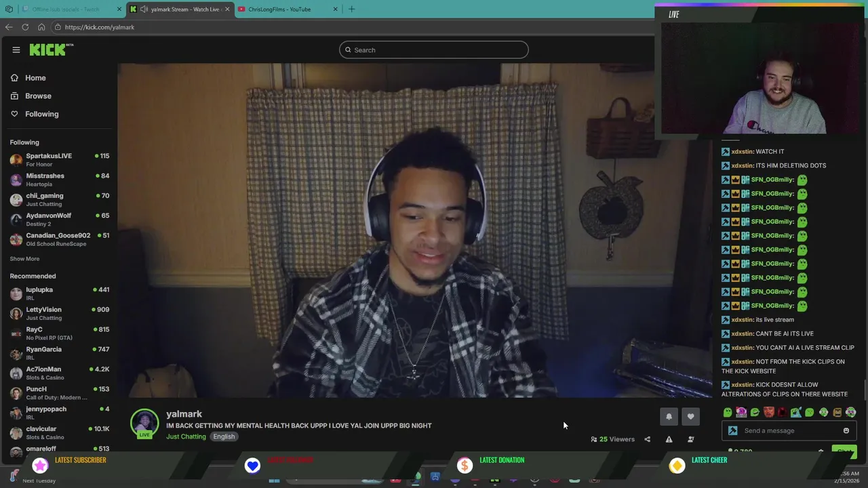
Task: Open the workspaces icon left of tabs
Action: pos(9,9)
